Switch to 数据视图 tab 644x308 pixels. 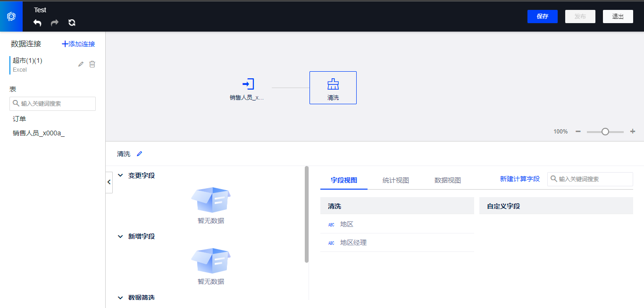click(x=448, y=180)
